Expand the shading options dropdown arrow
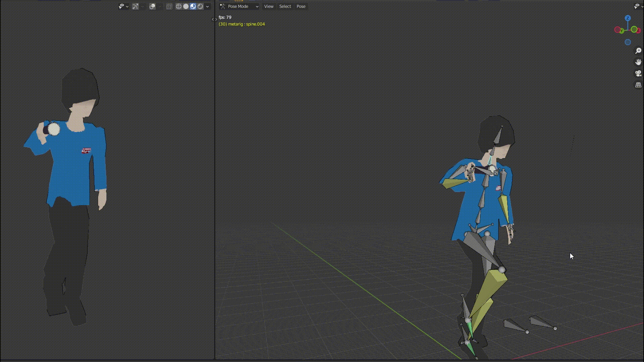The height and width of the screenshot is (362, 644). pyautogui.click(x=208, y=6)
